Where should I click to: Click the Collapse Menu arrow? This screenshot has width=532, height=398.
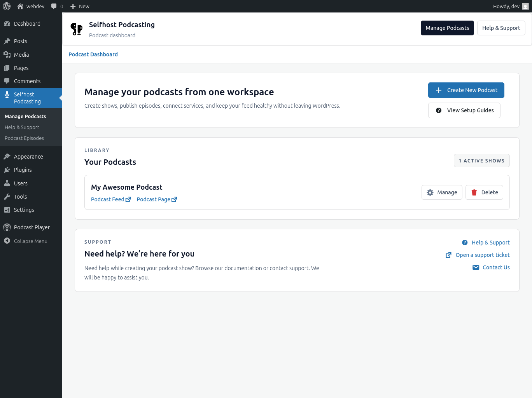pyautogui.click(x=7, y=241)
